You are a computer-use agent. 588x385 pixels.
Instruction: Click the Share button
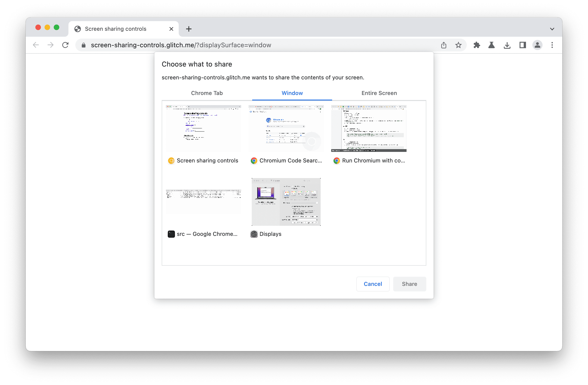409,283
